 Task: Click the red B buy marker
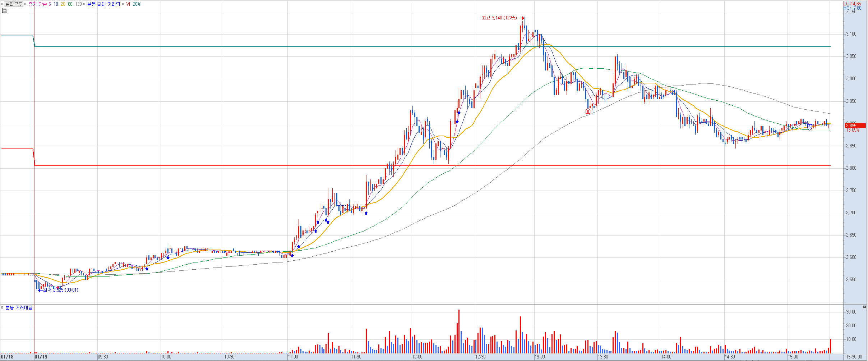point(588,111)
